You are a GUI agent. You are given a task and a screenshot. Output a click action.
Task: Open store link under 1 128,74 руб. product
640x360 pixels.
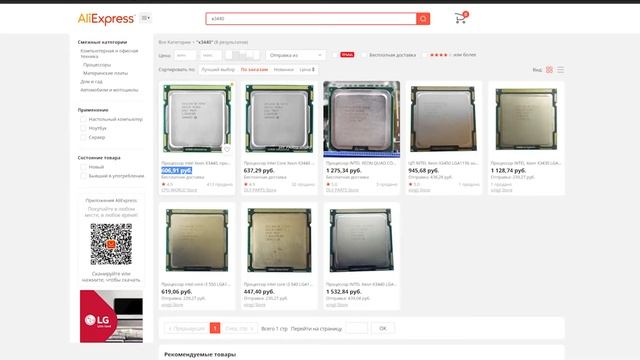(x=501, y=190)
